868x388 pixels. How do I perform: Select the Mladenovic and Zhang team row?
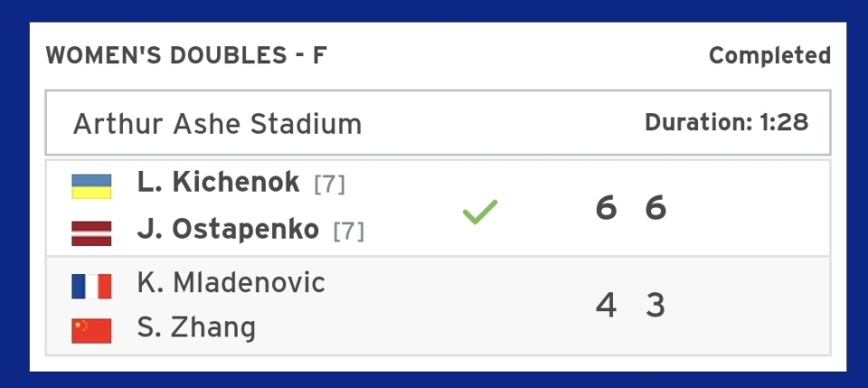pos(438,306)
